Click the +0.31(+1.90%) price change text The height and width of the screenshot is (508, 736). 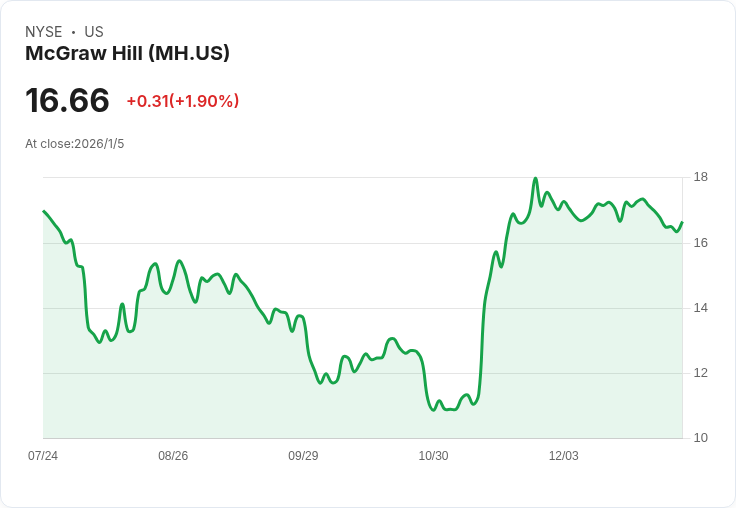pos(183,101)
